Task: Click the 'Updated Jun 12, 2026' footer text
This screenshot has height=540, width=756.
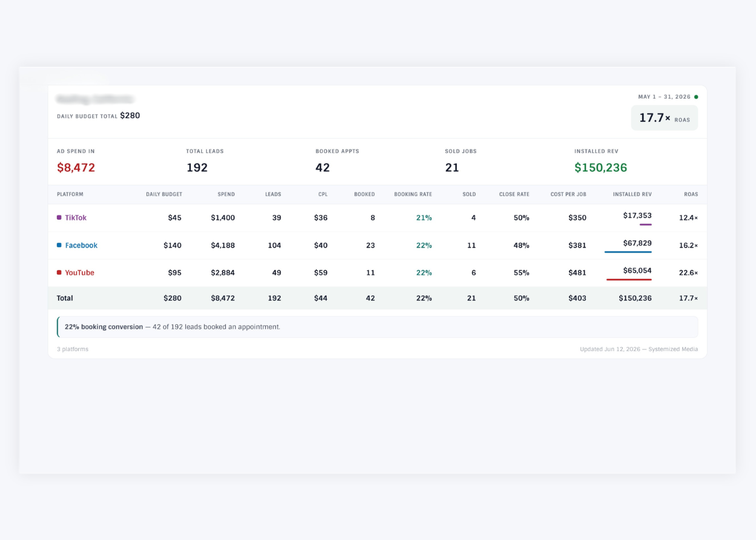Action: (639, 349)
